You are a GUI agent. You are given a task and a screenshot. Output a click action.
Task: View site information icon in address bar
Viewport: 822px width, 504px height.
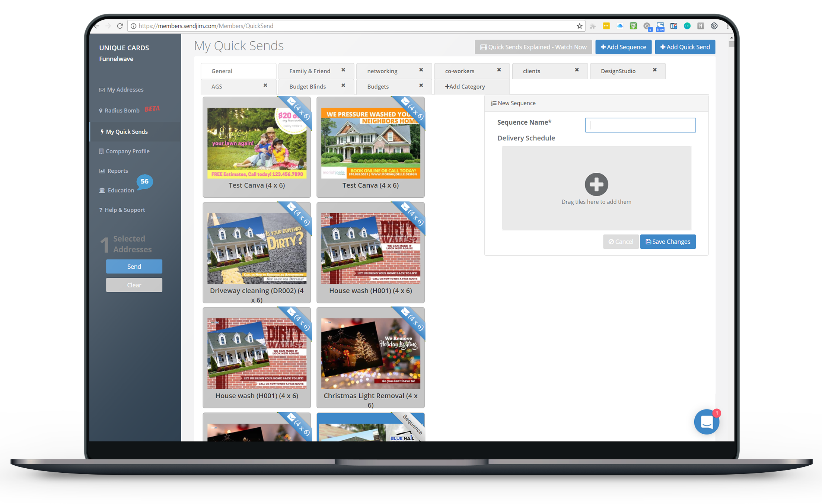133,26
